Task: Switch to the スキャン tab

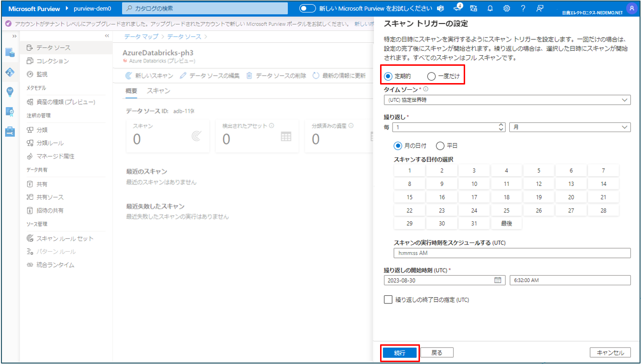Action: pyautogui.click(x=158, y=91)
